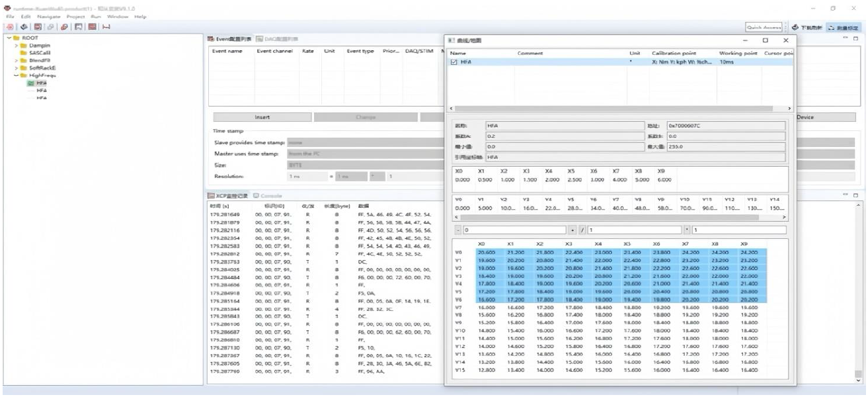
Task: Click the Insert button
Action: [262, 117]
